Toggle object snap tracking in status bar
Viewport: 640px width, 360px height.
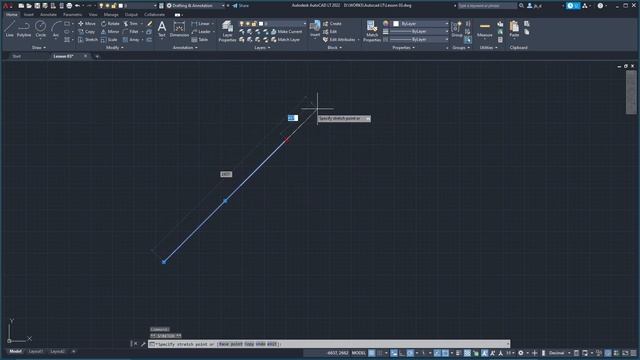click(x=437, y=353)
